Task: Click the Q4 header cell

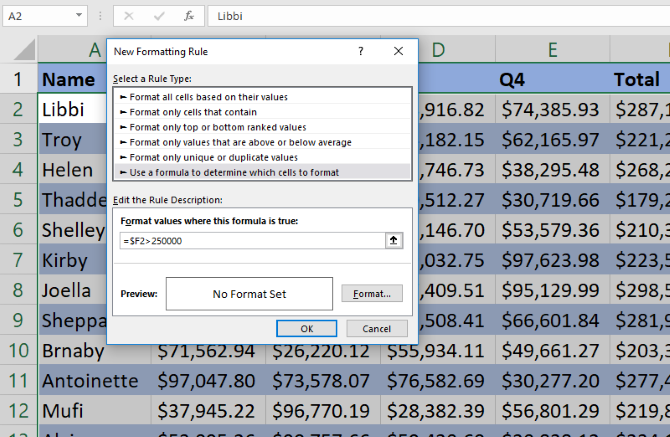Action: coord(552,79)
